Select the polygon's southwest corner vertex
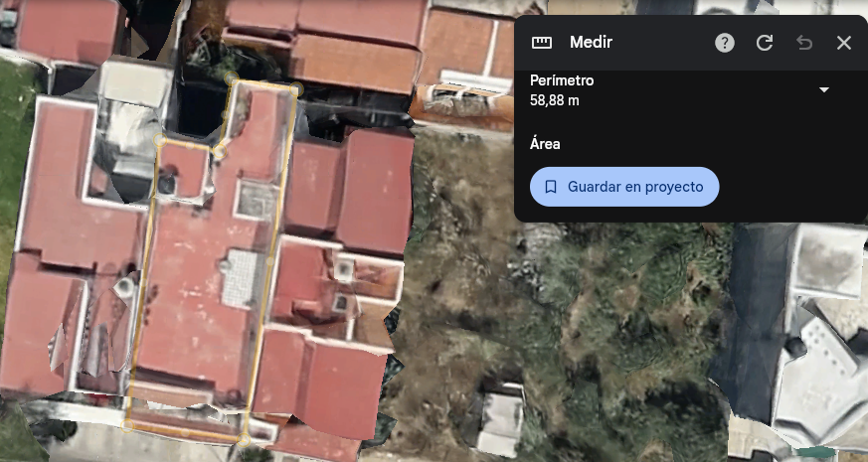868x462 pixels. point(128,425)
